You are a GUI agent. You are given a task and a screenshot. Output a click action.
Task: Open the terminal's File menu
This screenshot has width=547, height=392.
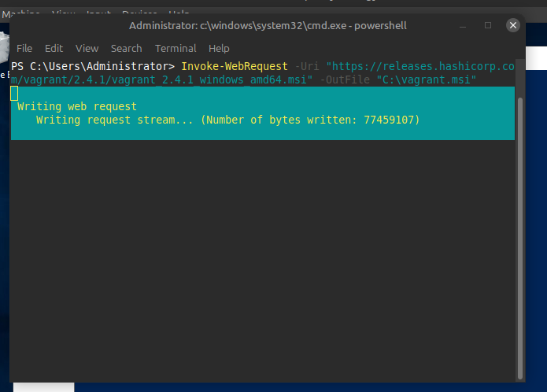point(24,48)
